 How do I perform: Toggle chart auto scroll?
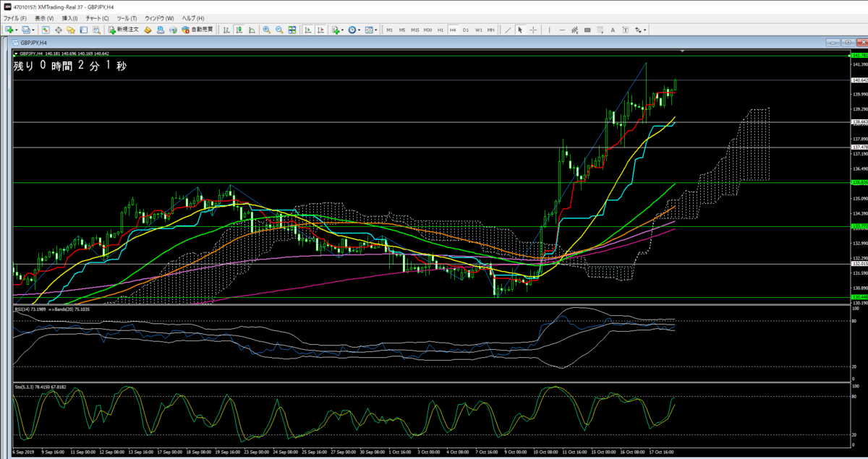point(307,30)
